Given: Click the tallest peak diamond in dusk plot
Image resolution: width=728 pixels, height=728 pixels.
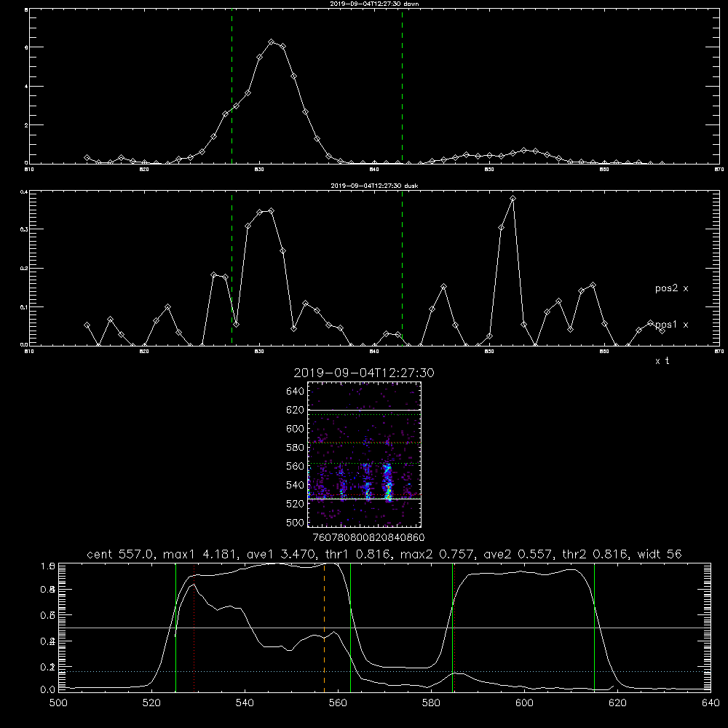Looking at the screenshot, I should pos(513,199).
